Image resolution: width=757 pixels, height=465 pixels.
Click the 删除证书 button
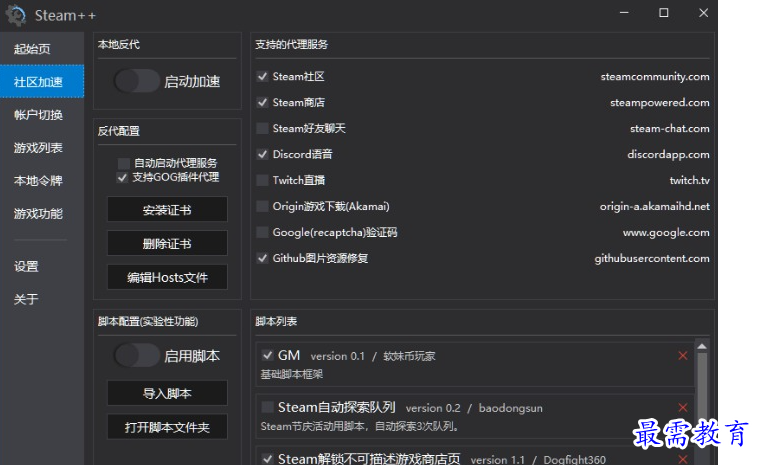click(167, 243)
